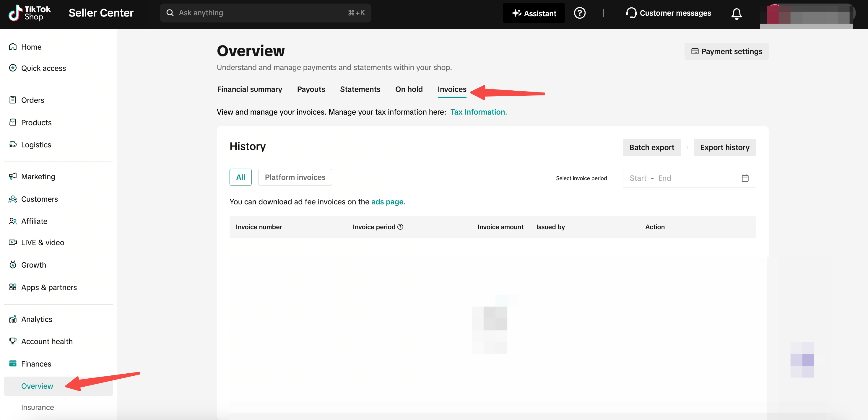This screenshot has height=420, width=868.
Task: Click the Customers people icon
Action: [13, 199]
